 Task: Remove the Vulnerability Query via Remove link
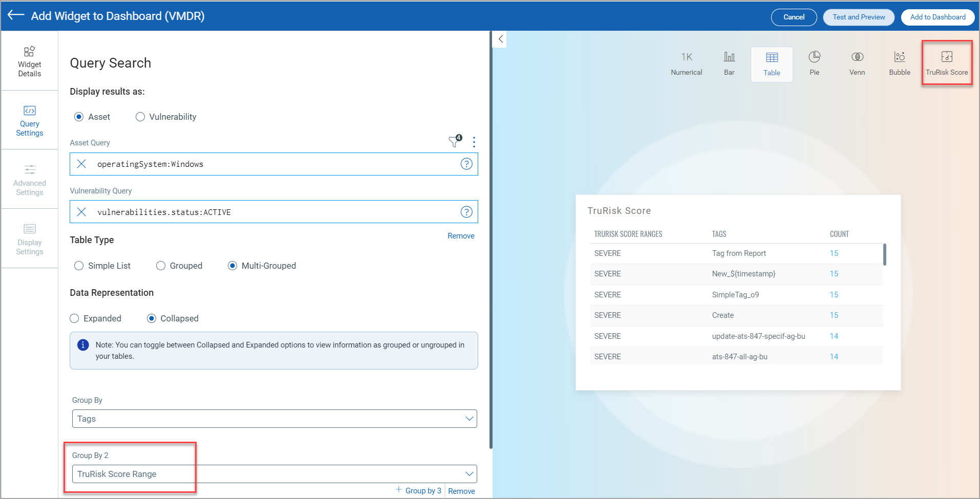click(x=461, y=236)
